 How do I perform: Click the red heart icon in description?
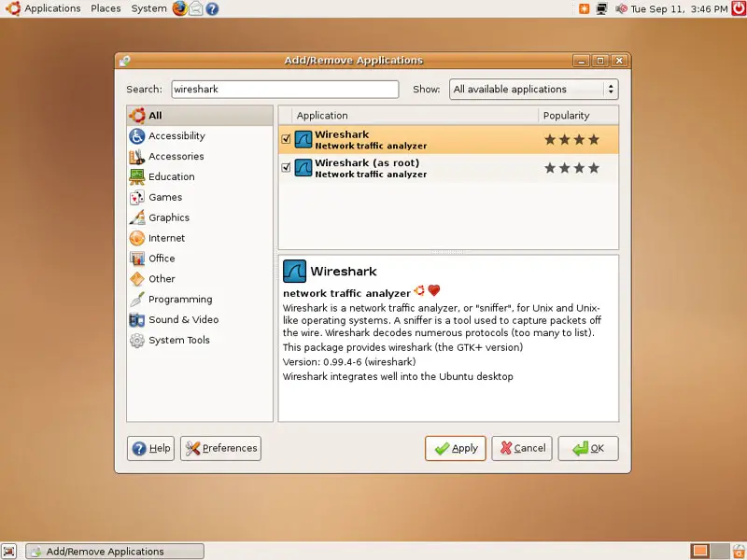pyautogui.click(x=434, y=290)
